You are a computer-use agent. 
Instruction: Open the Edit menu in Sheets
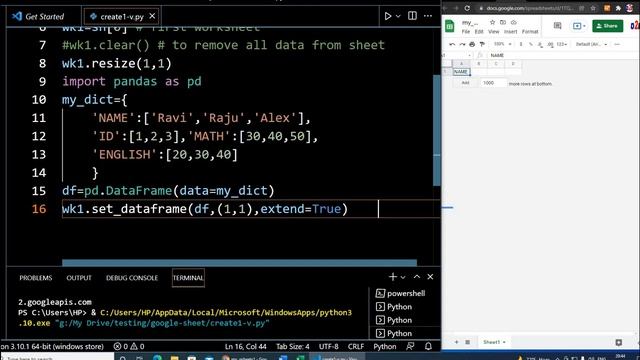pyautogui.click(x=479, y=31)
